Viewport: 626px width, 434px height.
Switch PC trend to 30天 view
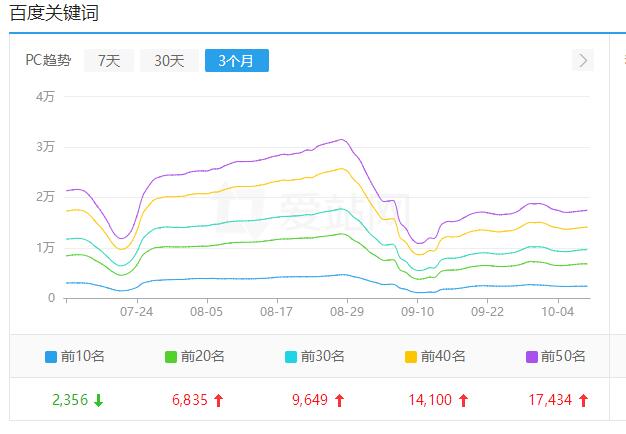[x=169, y=61]
